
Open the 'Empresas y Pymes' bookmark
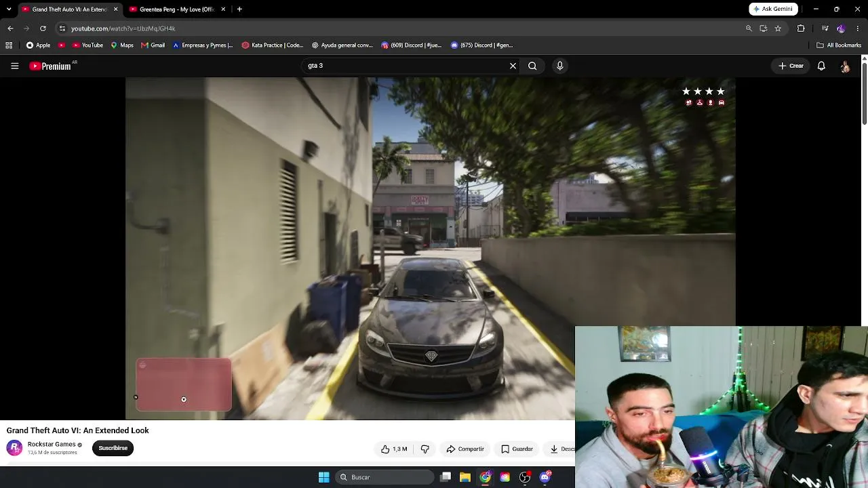click(202, 45)
